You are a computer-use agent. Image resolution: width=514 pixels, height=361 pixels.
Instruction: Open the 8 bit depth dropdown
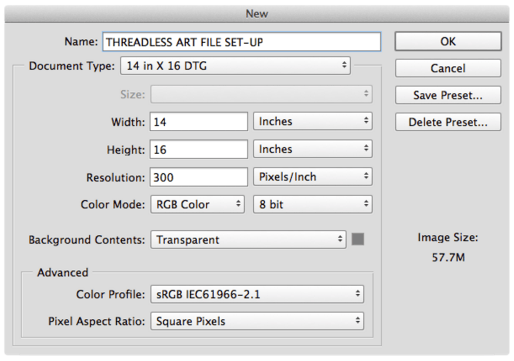click(x=313, y=204)
